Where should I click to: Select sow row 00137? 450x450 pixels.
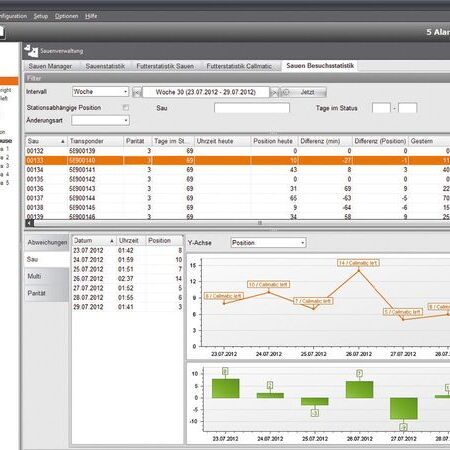coord(237,198)
